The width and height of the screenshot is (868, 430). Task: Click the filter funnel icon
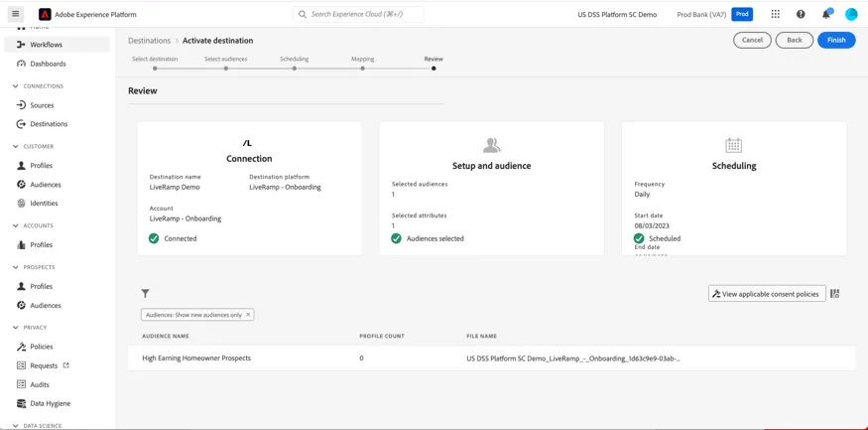(146, 294)
